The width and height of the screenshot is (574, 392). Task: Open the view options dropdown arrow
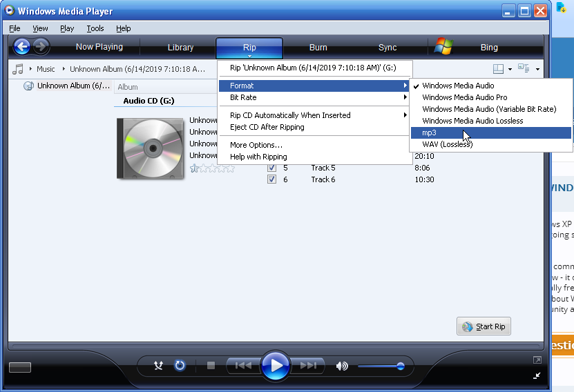[x=537, y=69]
